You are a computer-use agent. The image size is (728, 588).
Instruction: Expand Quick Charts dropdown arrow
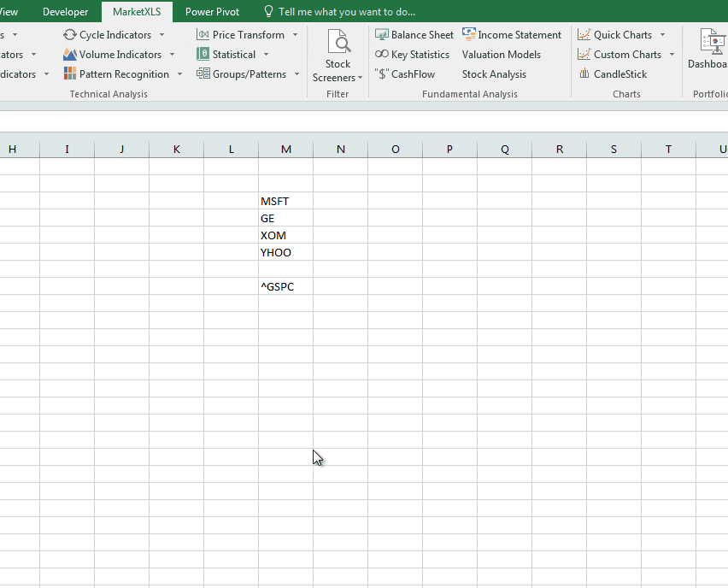click(662, 35)
